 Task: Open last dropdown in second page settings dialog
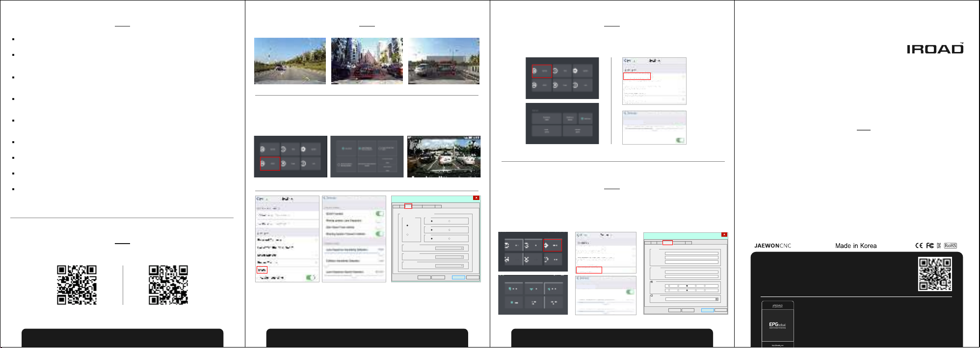click(x=449, y=266)
